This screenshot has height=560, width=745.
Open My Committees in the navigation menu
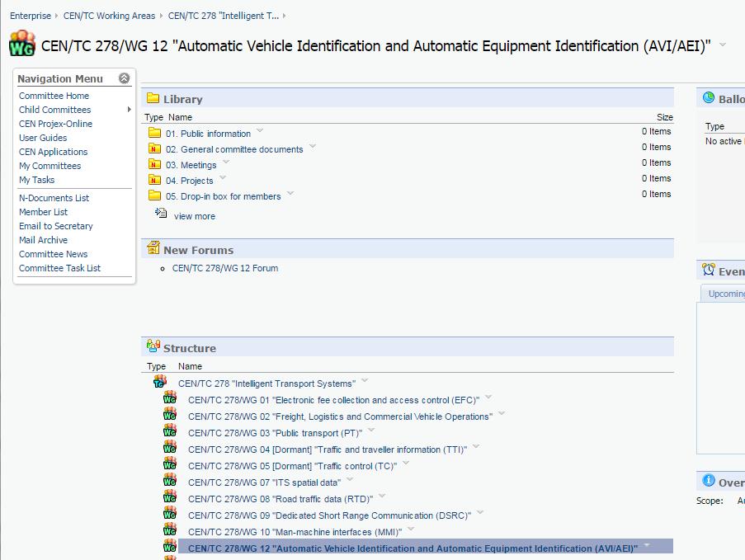50,166
